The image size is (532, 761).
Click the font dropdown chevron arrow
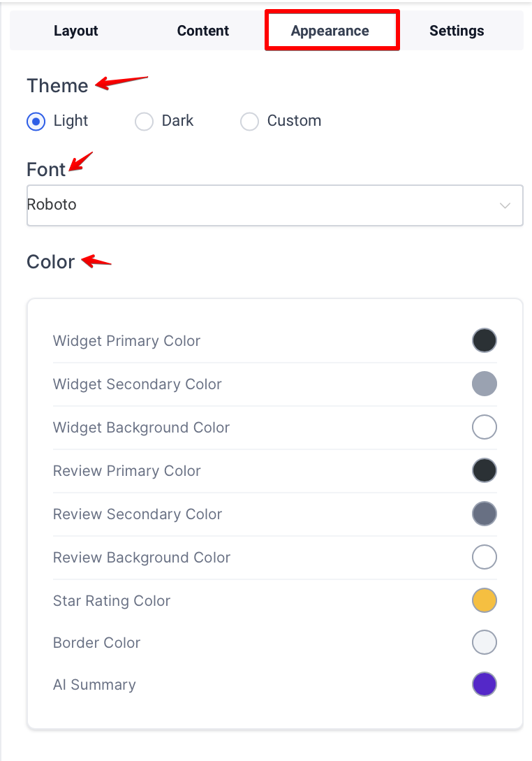point(505,205)
